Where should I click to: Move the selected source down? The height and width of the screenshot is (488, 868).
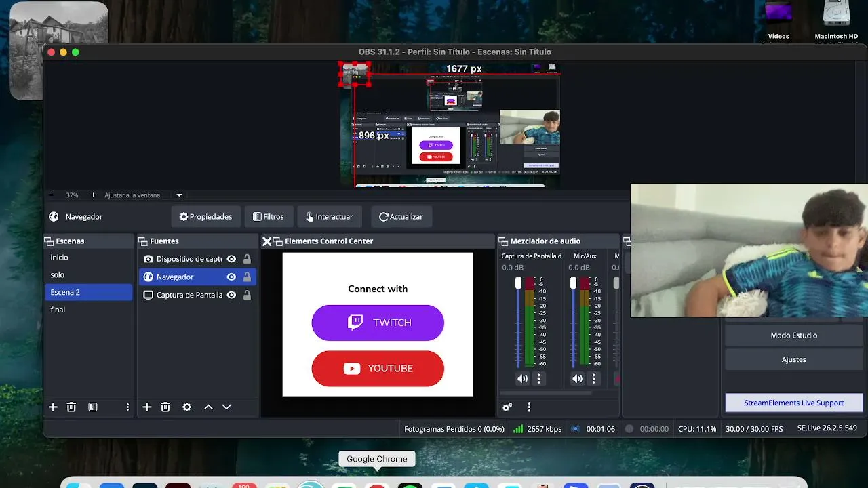[x=226, y=407]
